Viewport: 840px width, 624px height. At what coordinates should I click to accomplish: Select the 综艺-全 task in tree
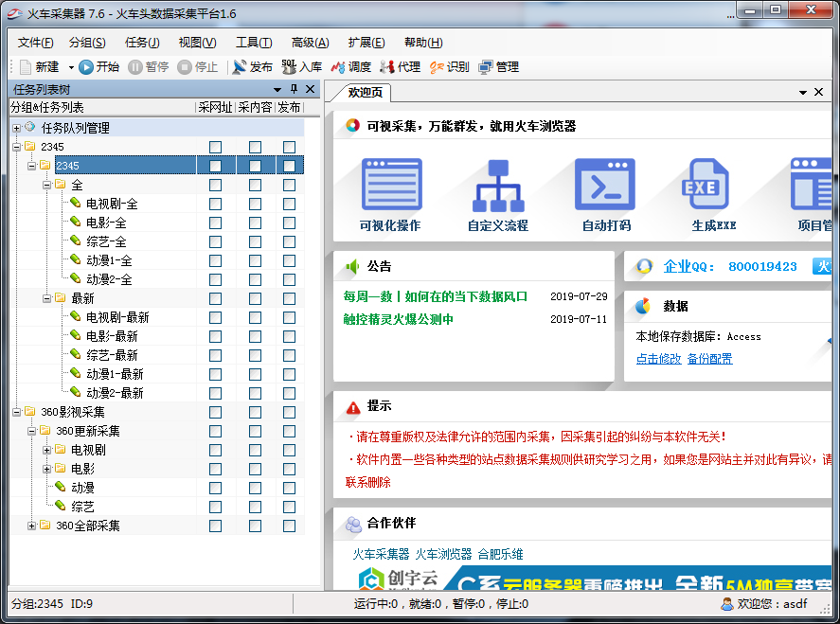point(105,241)
